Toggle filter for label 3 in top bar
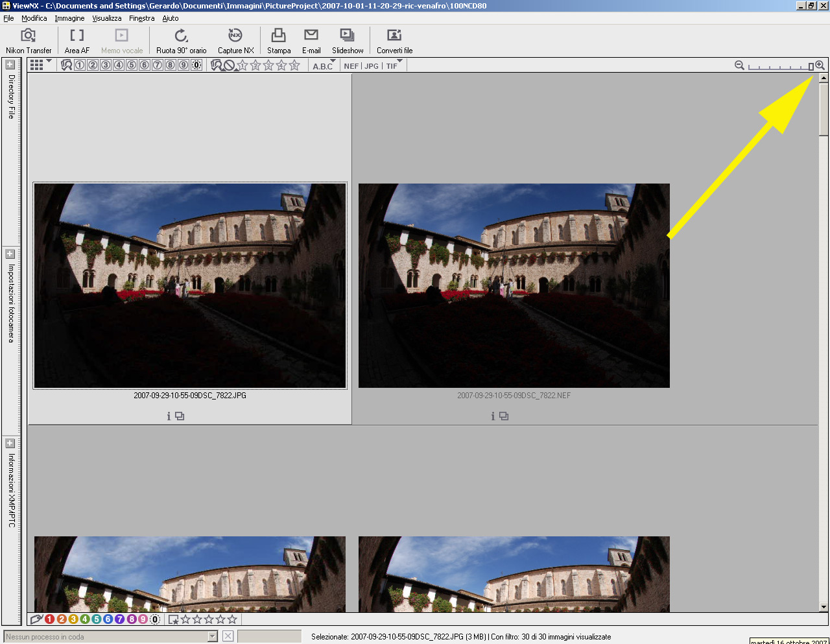The image size is (830, 644). click(106, 65)
